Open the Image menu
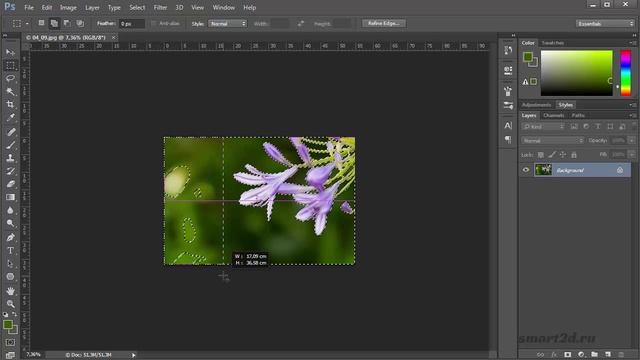This screenshot has width=640, height=360. (x=68, y=7)
